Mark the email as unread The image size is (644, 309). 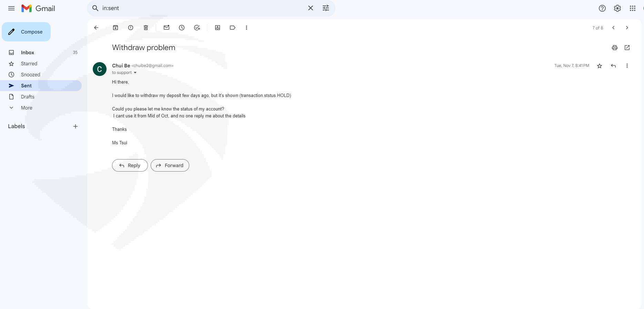tap(167, 28)
